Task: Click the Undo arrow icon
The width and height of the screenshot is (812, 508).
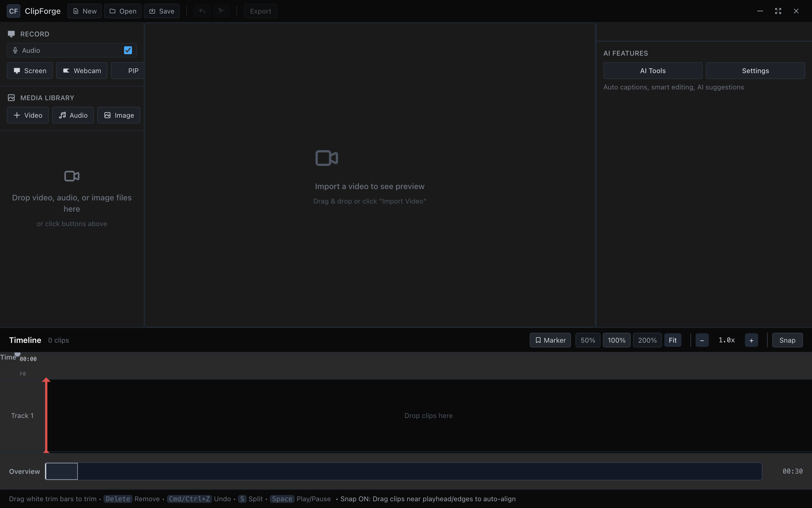Action: click(x=202, y=11)
